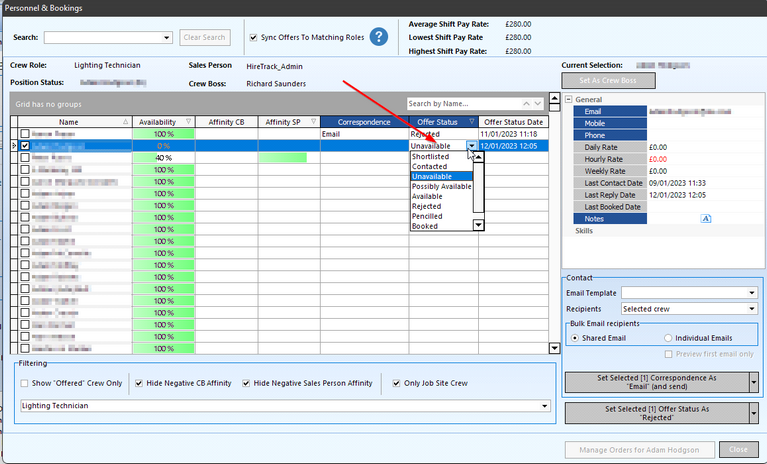
Task: Choose Possibly Available from status list
Action: 441,187
